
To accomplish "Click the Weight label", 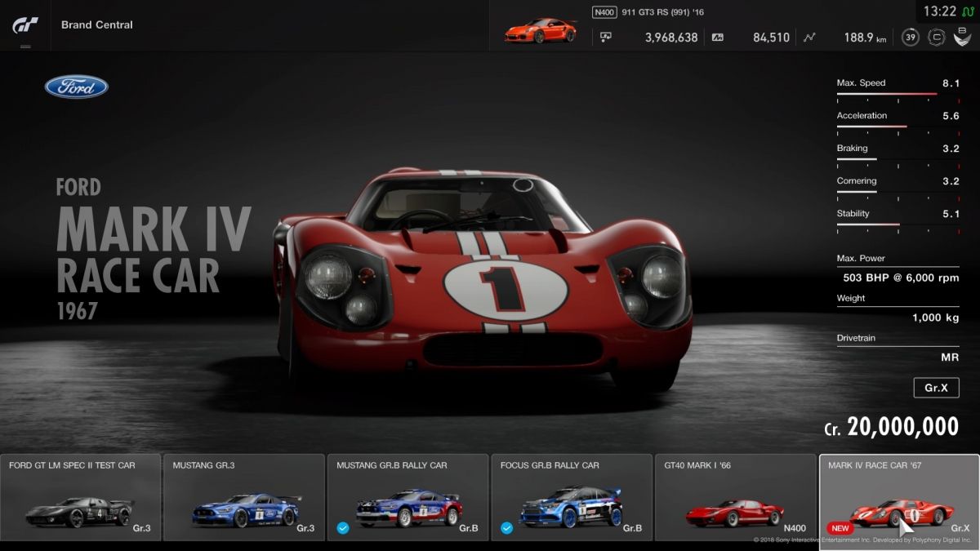I will point(851,298).
